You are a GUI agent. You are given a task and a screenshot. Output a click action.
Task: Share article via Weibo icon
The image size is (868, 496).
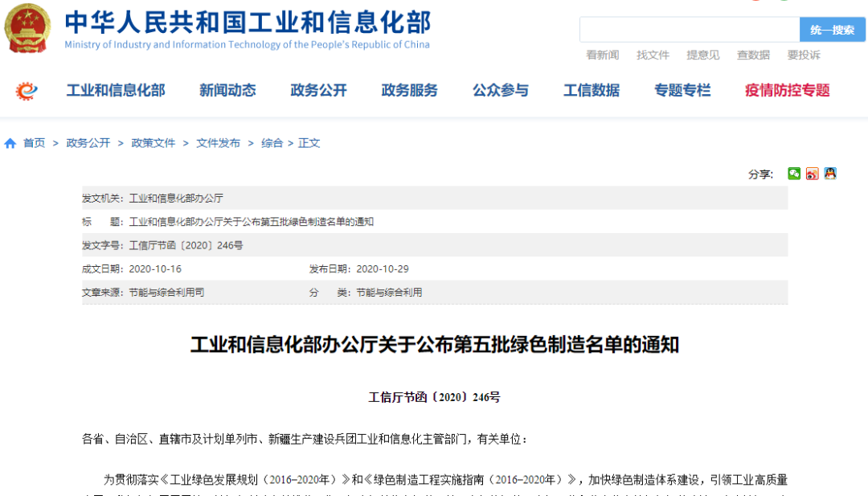click(x=812, y=174)
